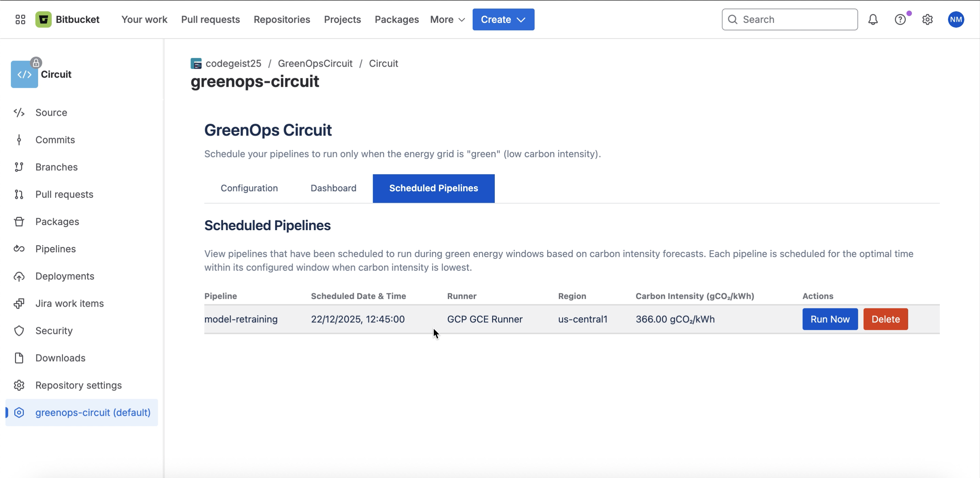Image resolution: width=980 pixels, height=478 pixels.
Task: Click the Security shield icon in sidebar
Action: [19, 331]
